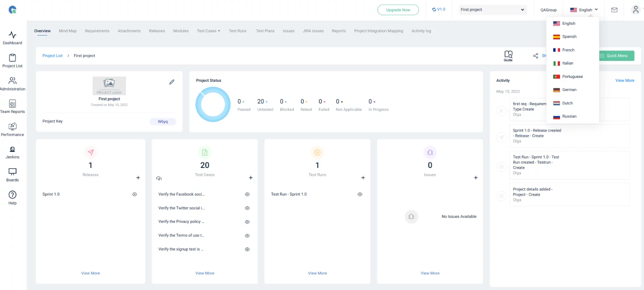Viewport: 644px width, 290px height.
Task: Edit project details with pencil icon
Action: [x=172, y=82]
